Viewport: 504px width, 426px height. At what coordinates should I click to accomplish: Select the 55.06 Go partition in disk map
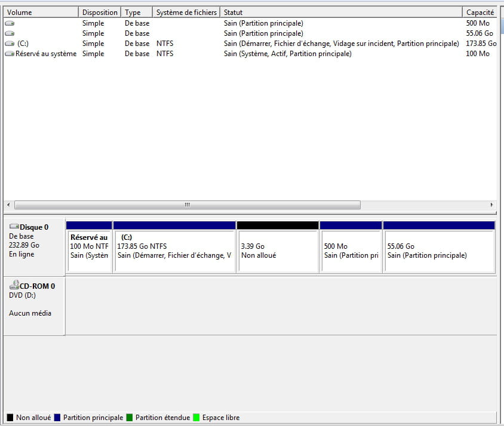point(439,251)
